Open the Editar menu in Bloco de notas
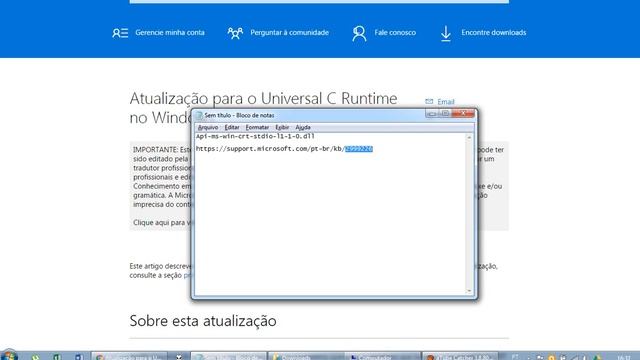The image size is (640, 360). [x=232, y=127]
